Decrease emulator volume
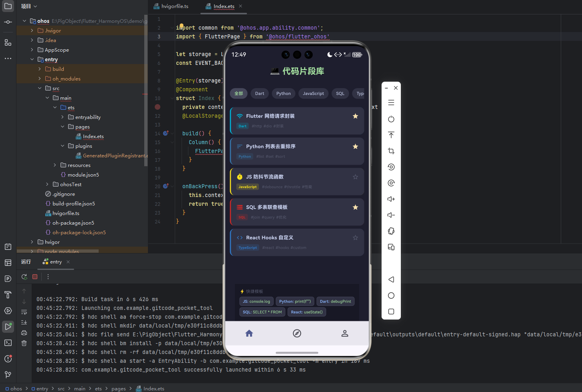582x392 pixels. click(x=391, y=215)
